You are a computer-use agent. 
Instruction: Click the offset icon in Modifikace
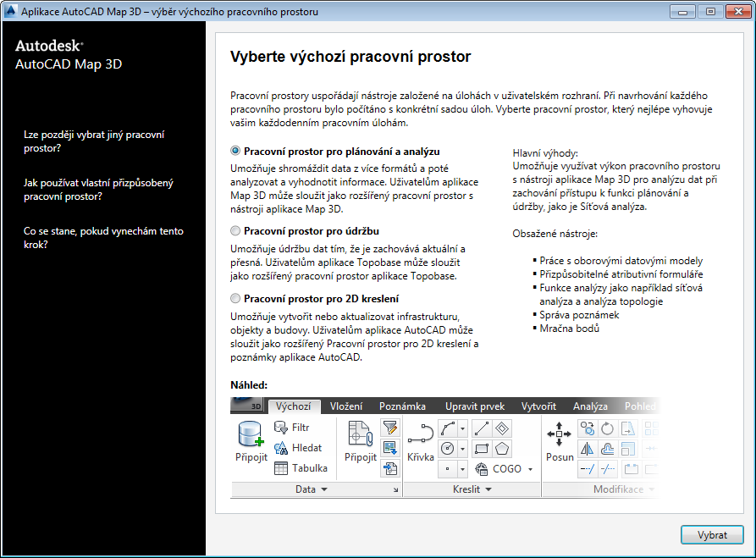pyautogui.click(x=608, y=449)
